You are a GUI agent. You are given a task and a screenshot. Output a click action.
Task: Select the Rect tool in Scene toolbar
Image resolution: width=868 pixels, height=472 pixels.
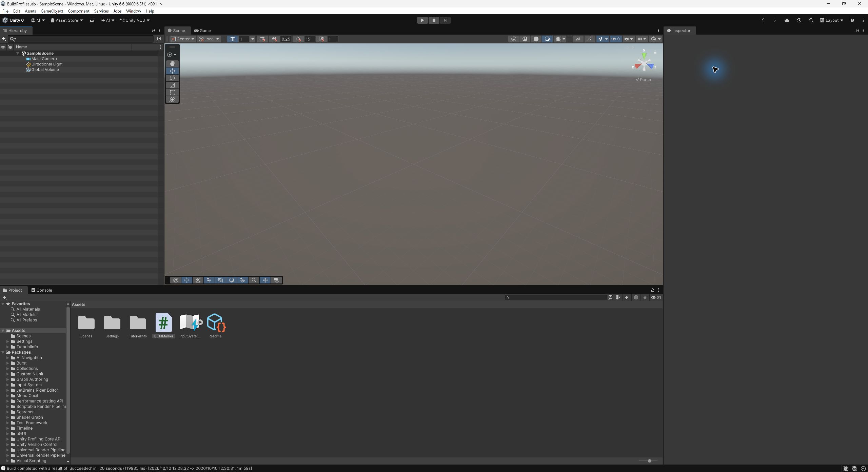[x=172, y=92]
